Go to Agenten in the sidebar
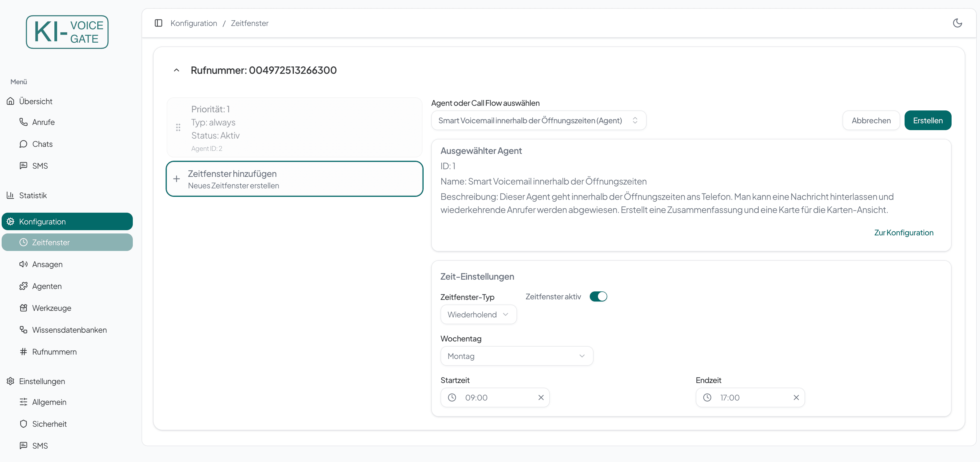Viewport: 980px width, 462px height. (47, 286)
